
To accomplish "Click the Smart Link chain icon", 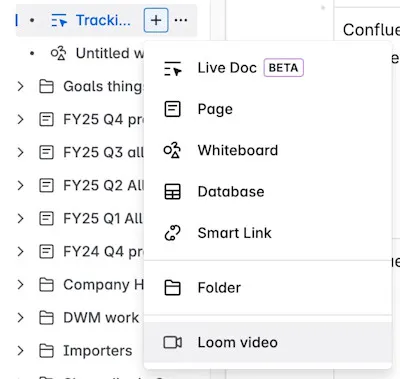I will (x=173, y=233).
